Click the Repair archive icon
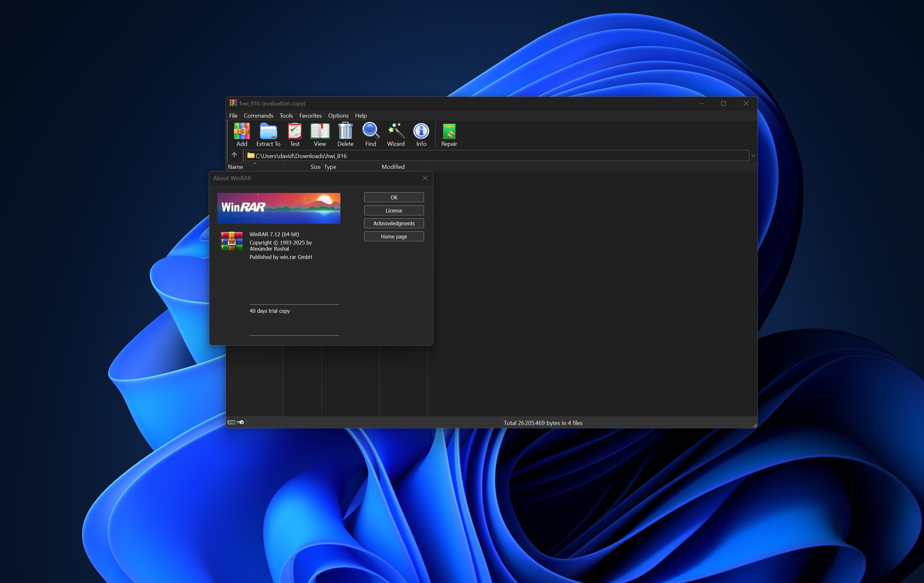The width and height of the screenshot is (924, 583). [449, 134]
